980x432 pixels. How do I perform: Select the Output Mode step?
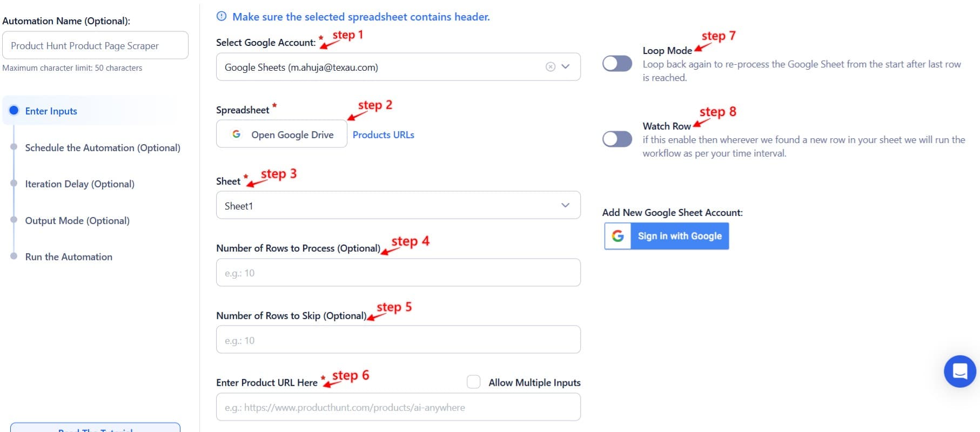tap(77, 220)
